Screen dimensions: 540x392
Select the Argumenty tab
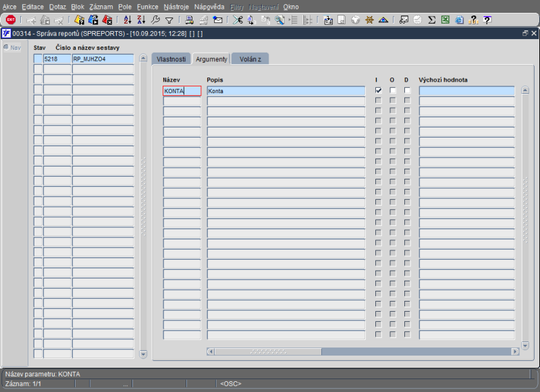point(211,59)
